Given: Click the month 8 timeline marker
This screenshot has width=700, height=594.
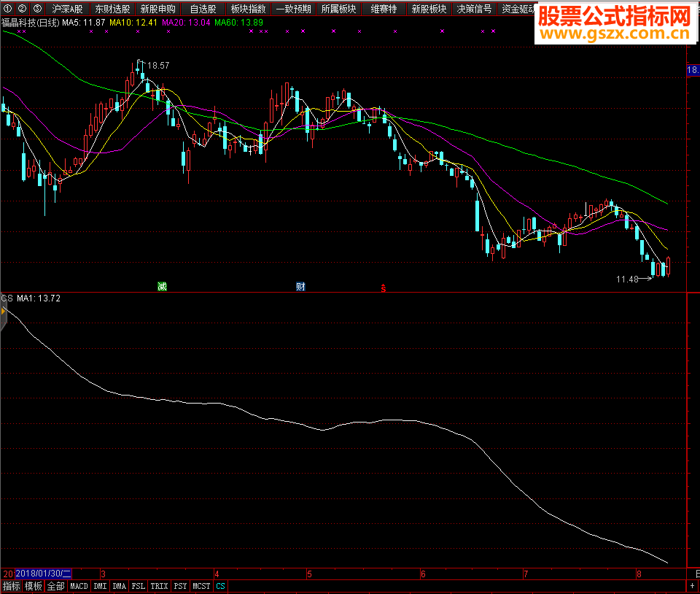Looking at the screenshot, I should pos(639,574).
